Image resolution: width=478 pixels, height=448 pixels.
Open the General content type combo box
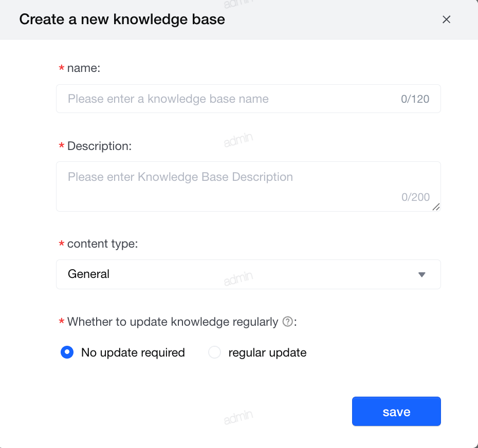(248, 274)
